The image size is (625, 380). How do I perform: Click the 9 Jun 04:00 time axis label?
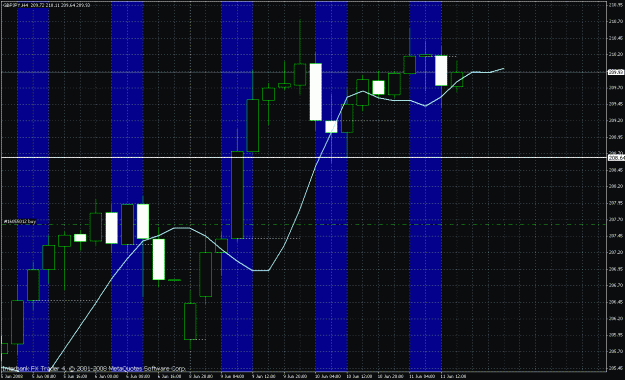click(x=232, y=376)
